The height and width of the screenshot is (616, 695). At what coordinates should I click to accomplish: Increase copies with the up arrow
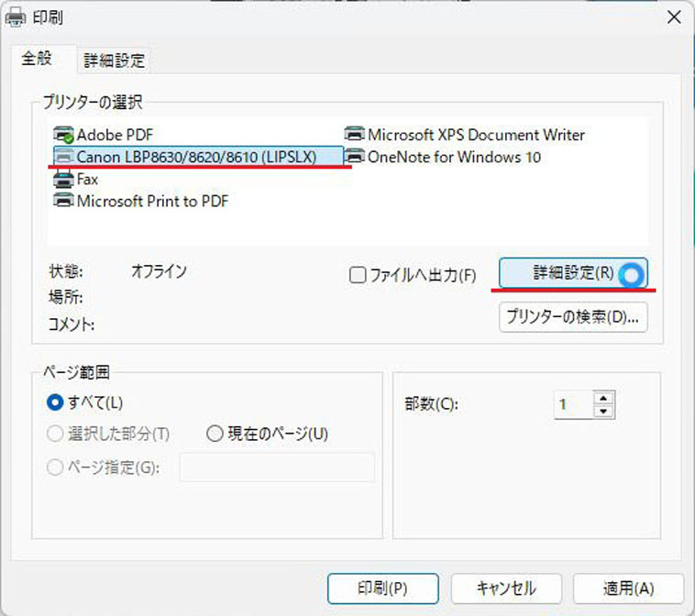pyautogui.click(x=602, y=398)
